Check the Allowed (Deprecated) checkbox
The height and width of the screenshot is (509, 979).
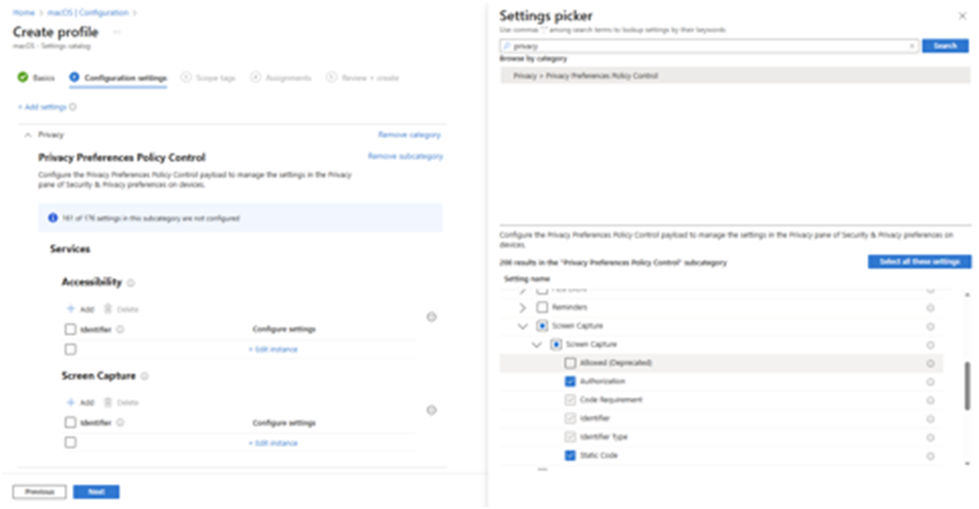570,363
